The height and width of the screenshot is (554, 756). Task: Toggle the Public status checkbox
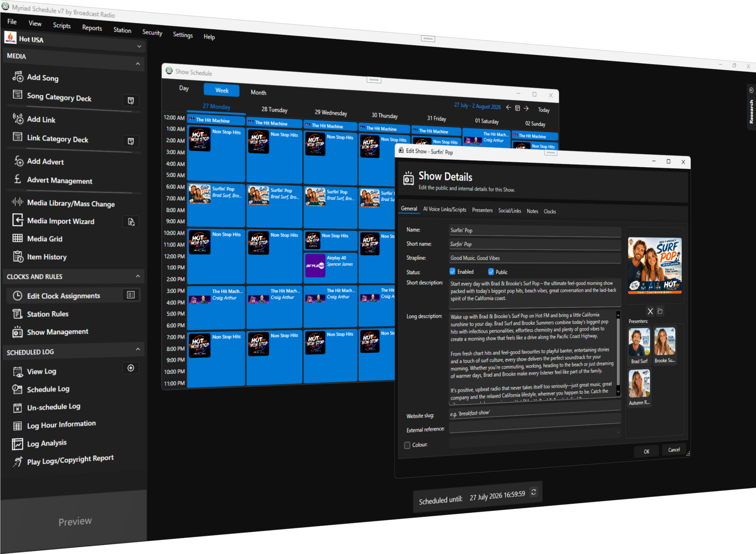[x=491, y=271]
